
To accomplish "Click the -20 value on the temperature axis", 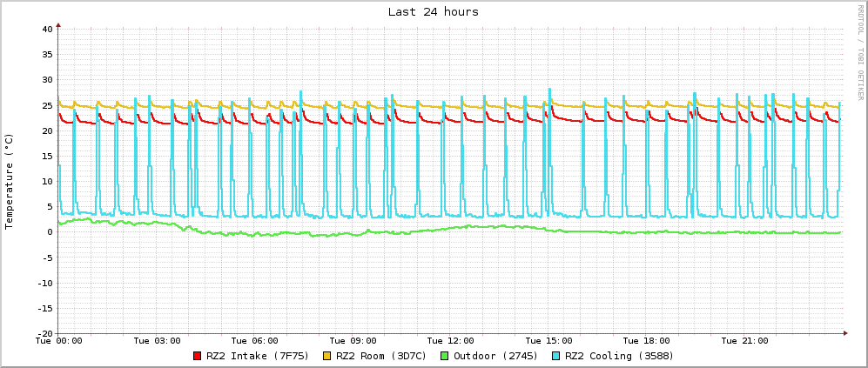I will pos(44,334).
